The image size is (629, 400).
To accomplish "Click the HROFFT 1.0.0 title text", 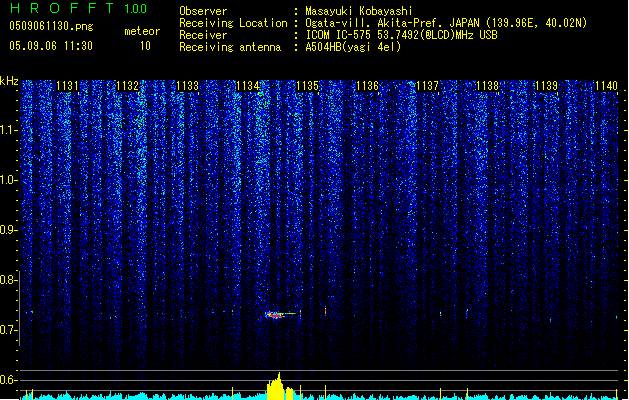I will 79,8.
